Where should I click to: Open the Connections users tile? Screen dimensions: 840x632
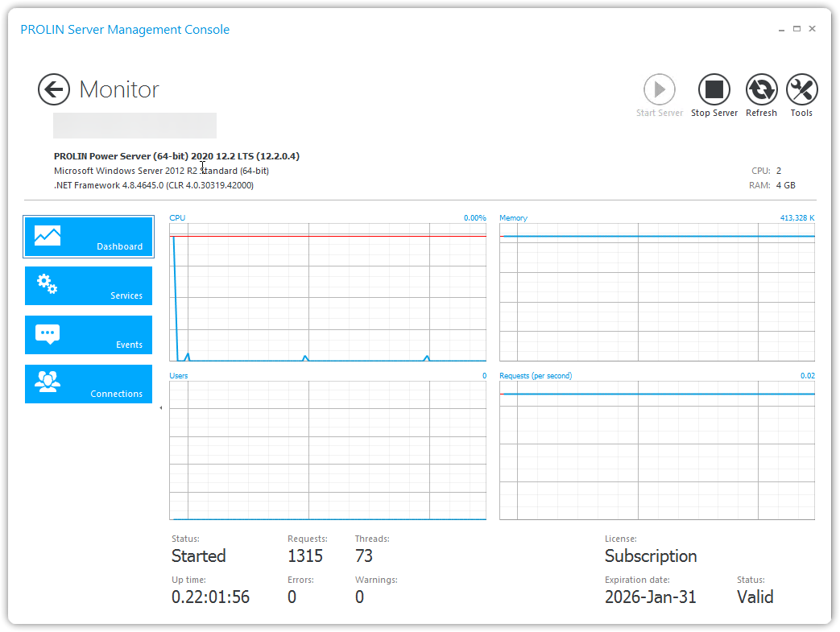[x=89, y=384]
